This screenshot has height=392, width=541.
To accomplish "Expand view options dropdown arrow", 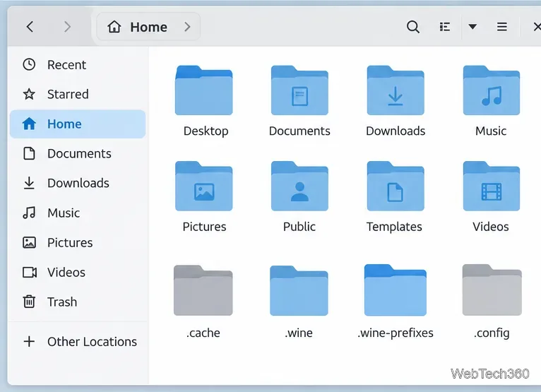I will click(472, 27).
